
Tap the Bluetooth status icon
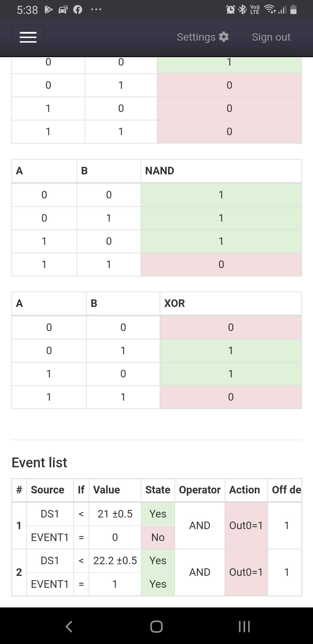pyautogui.click(x=242, y=10)
